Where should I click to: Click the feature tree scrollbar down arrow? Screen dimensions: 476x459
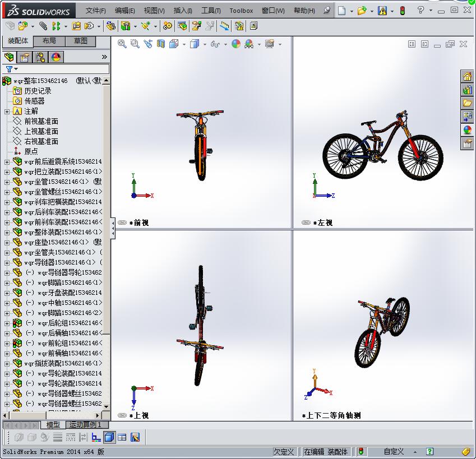[x=107, y=406]
